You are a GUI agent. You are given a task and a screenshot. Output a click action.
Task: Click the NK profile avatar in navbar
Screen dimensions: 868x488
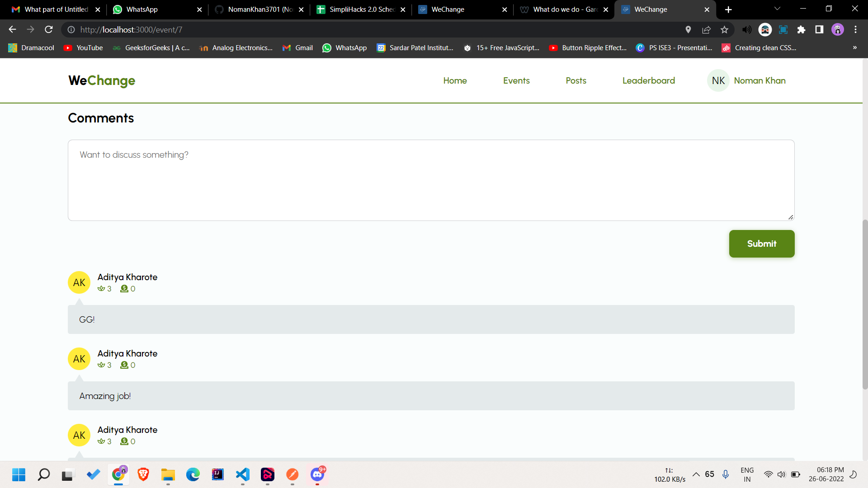718,80
